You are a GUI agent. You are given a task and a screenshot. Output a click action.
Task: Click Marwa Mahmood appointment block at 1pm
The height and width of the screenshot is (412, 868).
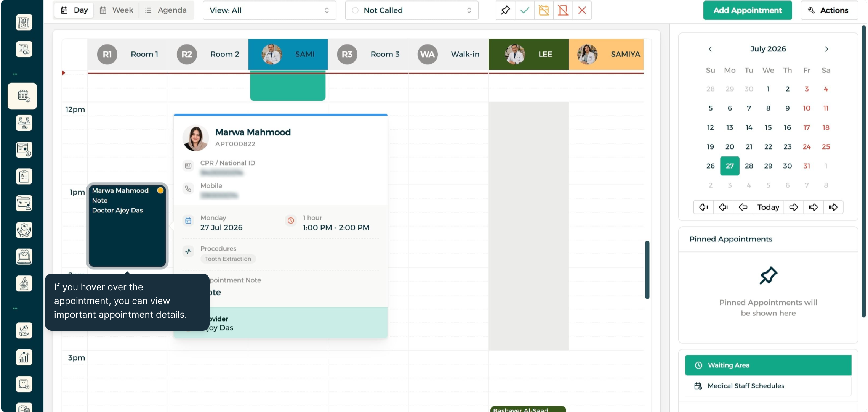point(127,226)
